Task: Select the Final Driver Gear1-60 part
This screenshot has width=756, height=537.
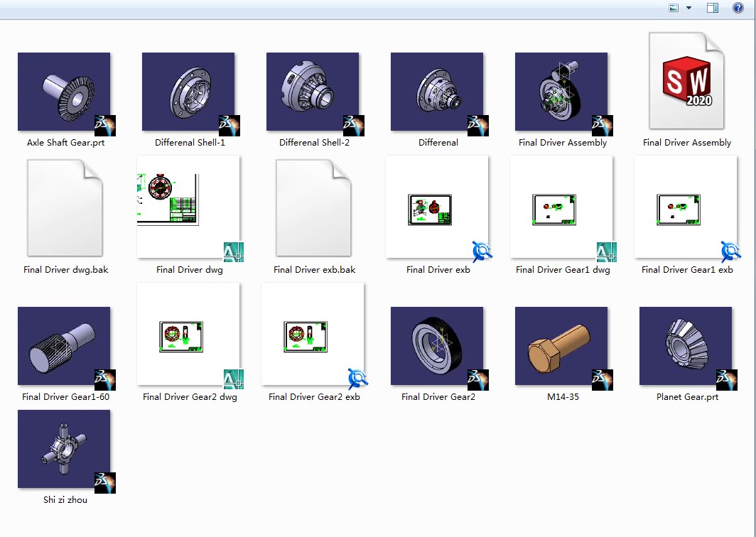Action: pos(64,346)
